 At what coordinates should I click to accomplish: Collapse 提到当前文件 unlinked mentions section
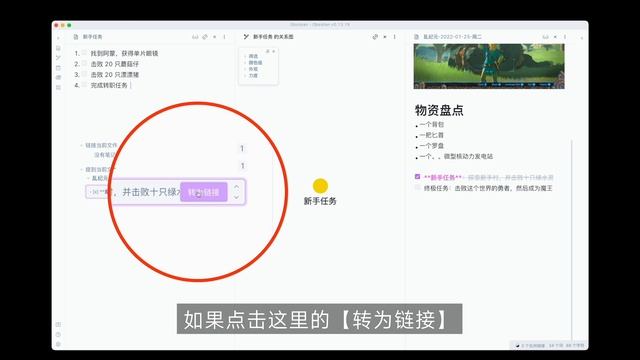(x=81, y=169)
